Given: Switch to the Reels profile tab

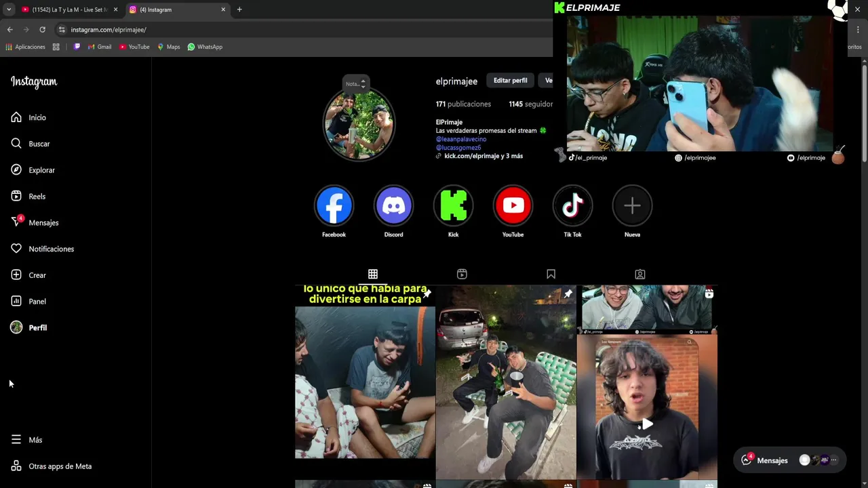Looking at the screenshot, I should coord(462,274).
